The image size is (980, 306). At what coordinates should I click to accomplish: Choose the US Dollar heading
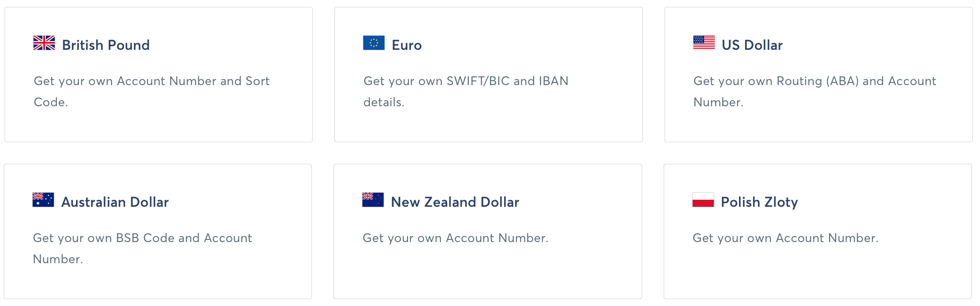752,45
